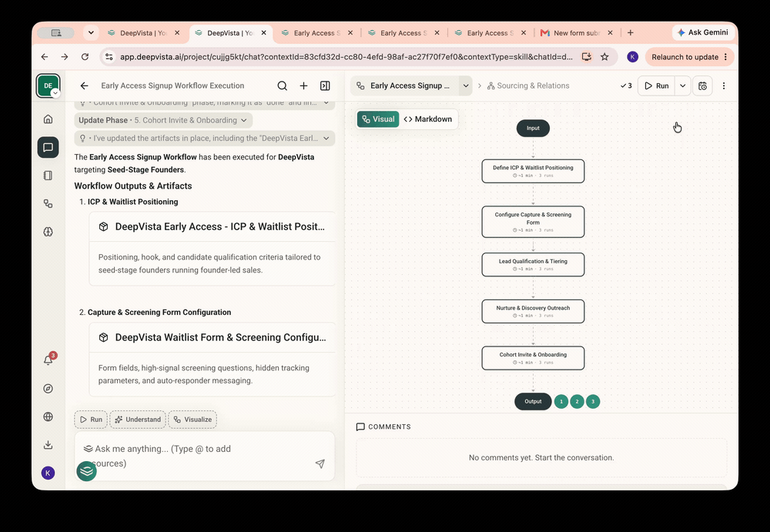
Task: Open the version count 3 indicator
Action: click(x=626, y=86)
